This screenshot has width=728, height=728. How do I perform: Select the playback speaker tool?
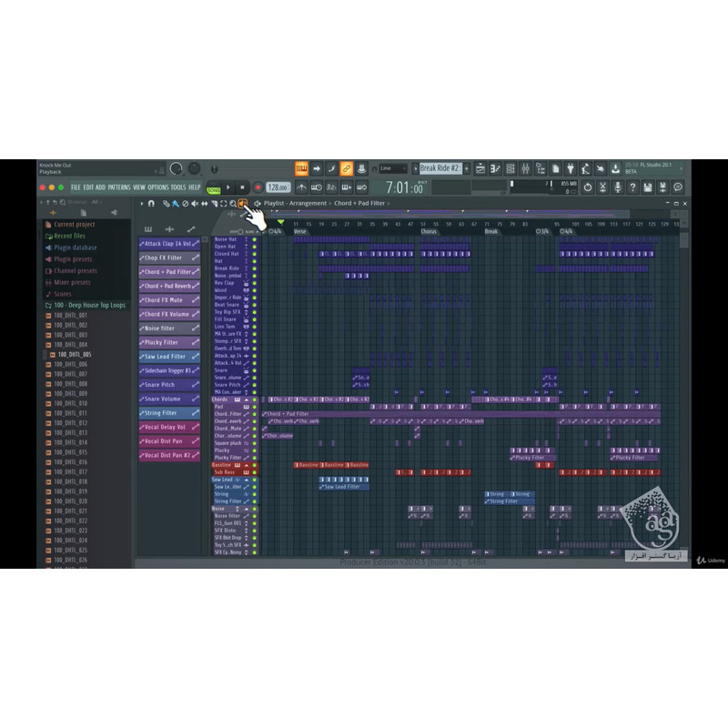point(242,203)
